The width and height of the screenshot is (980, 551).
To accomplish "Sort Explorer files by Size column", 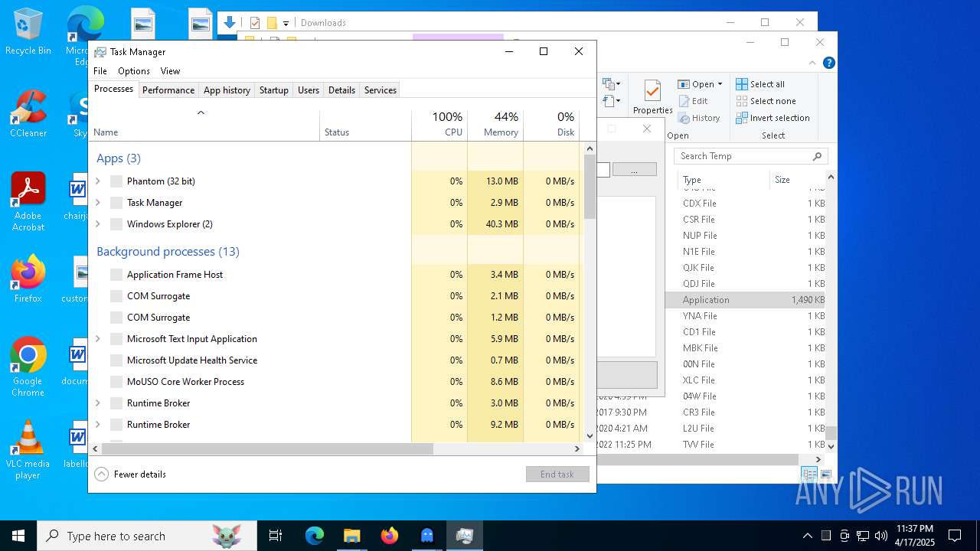I will tap(797, 180).
